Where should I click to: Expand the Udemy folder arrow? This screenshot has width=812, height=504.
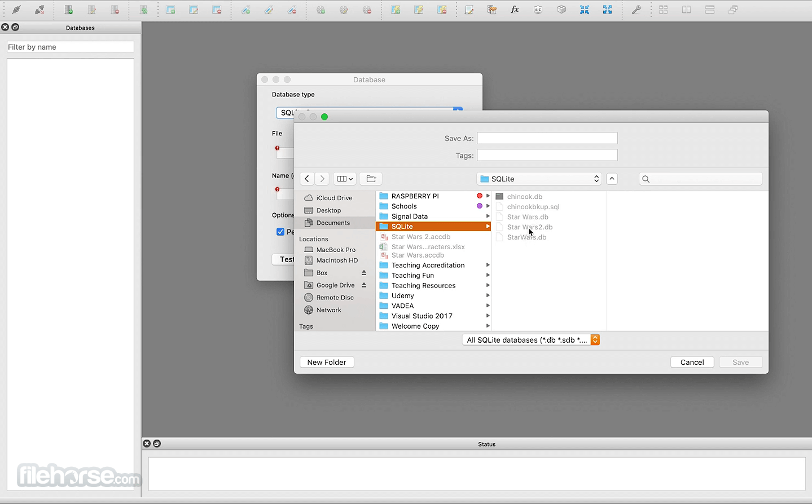coord(488,295)
